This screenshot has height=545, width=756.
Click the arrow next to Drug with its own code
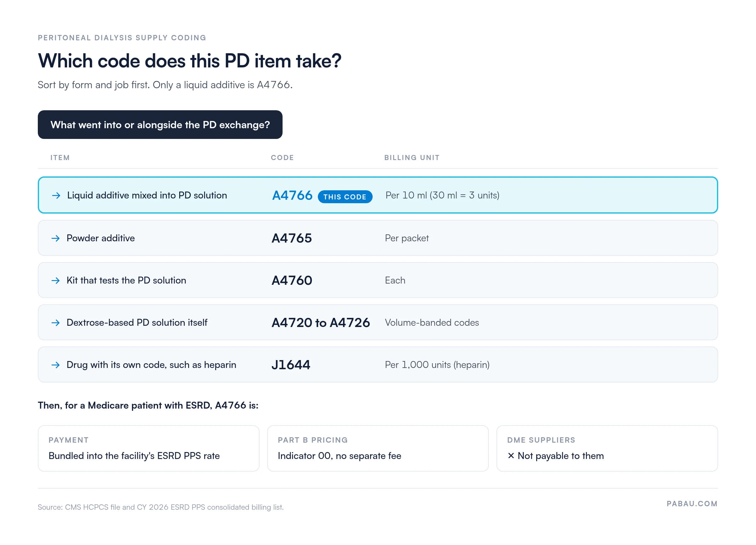[56, 365]
